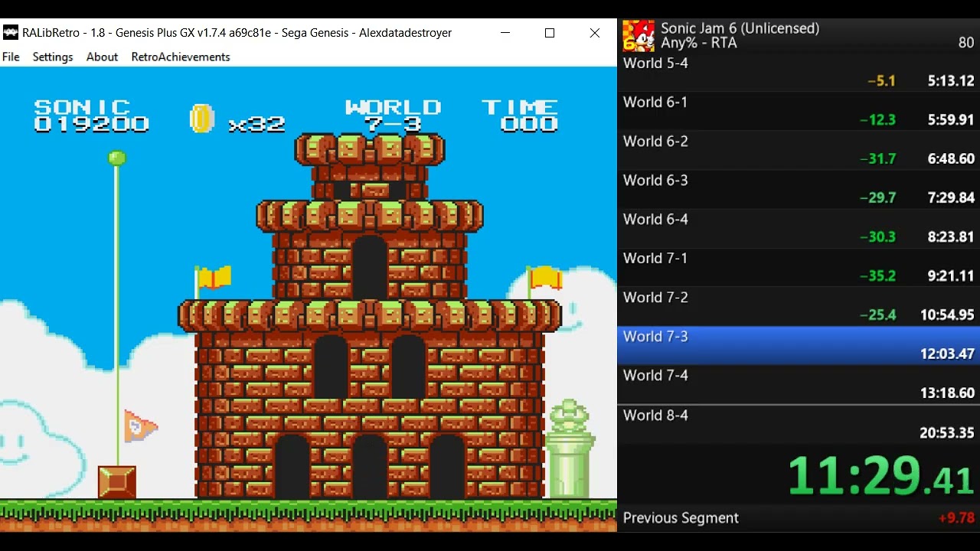
Task: Select the World 6-2 split row
Action: 799,151
